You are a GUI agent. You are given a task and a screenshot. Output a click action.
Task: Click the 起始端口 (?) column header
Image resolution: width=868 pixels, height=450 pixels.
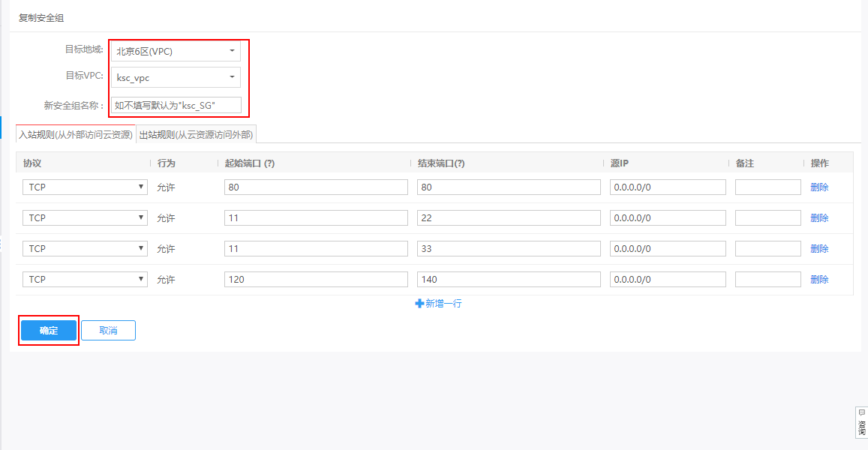(x=250, y=163)
